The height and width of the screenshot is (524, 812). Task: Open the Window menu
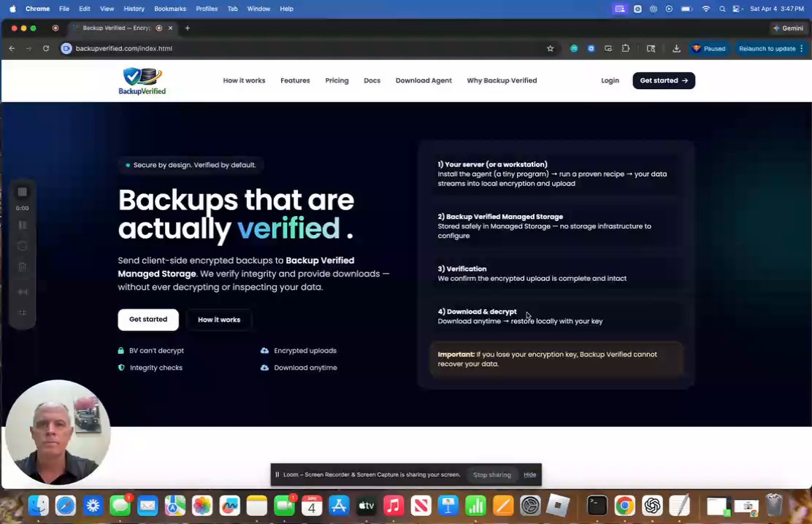(x=258, y=9)
